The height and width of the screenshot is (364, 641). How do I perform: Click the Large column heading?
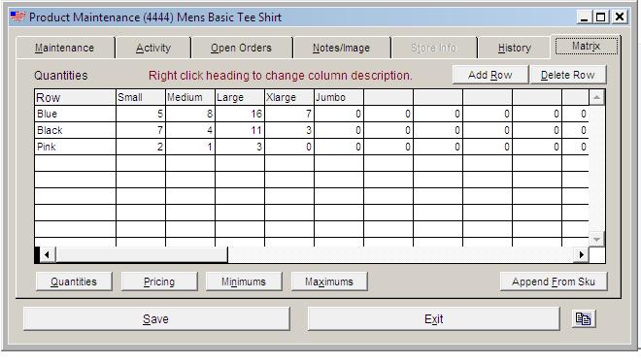[240, 97]
